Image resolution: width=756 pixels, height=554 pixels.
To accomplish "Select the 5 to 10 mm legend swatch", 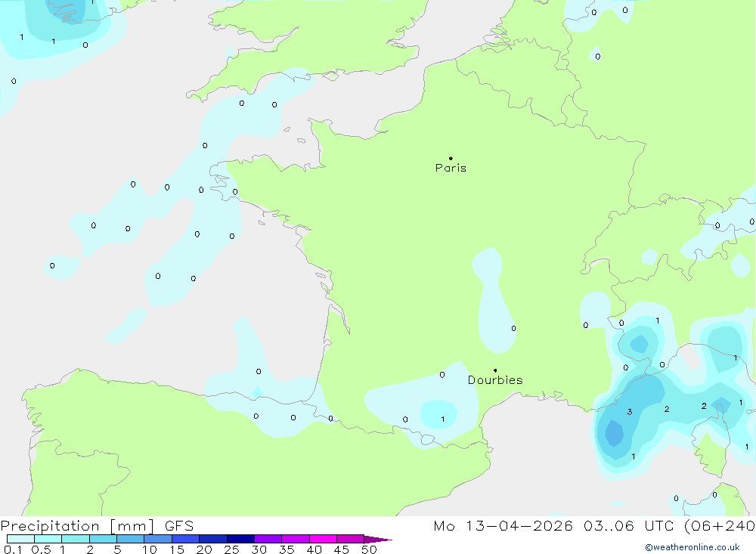I will point(130,539).
